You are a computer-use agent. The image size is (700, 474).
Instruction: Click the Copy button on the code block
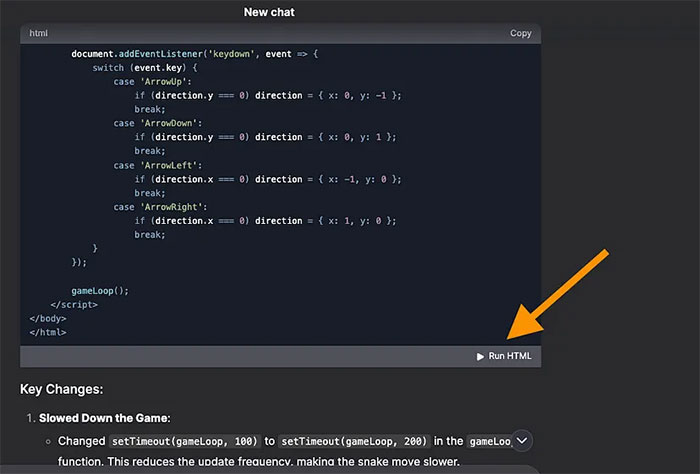(x=520, y=33)
